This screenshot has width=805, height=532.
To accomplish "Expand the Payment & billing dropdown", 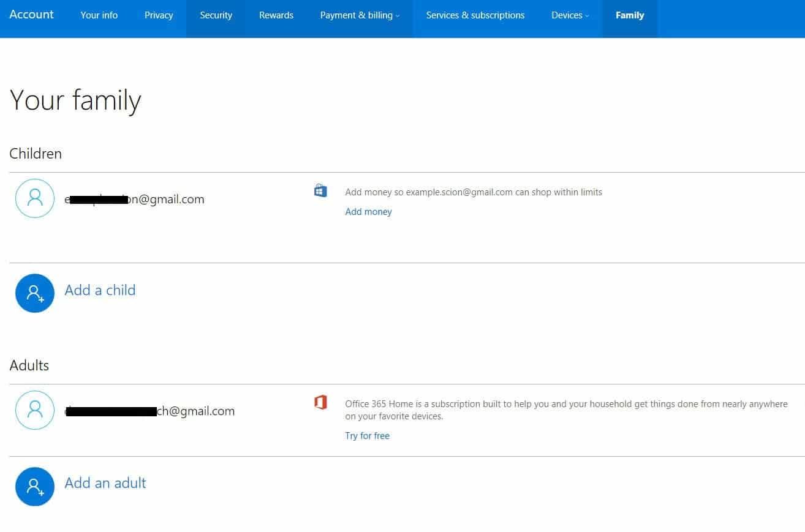I will point(360,15).
